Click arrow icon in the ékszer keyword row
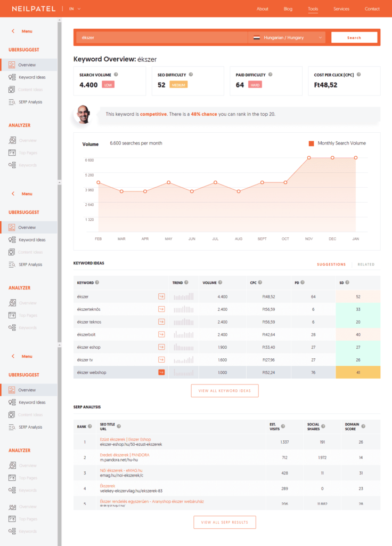Viewport: 392px width, 546px height. 161,296
